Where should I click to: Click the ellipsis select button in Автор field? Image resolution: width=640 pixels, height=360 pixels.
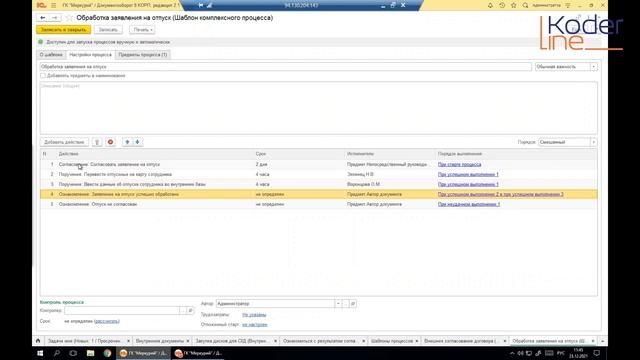[345, 304]
